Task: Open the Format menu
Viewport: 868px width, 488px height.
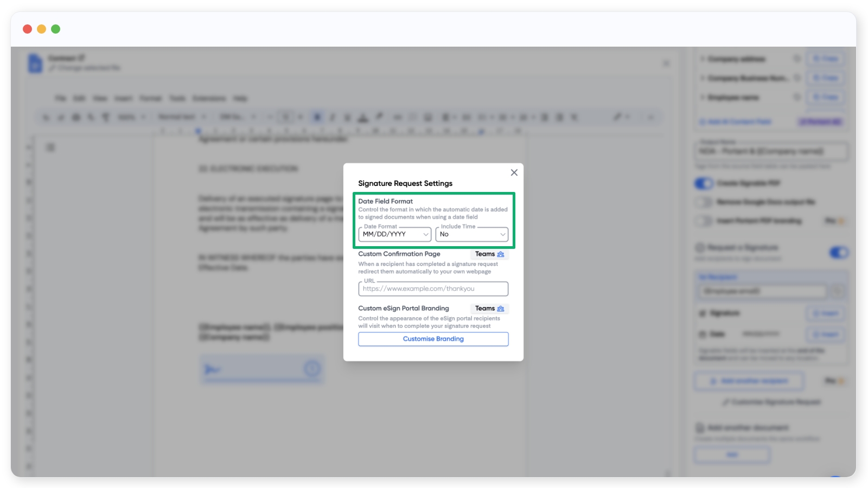Action: pos(150,98)
